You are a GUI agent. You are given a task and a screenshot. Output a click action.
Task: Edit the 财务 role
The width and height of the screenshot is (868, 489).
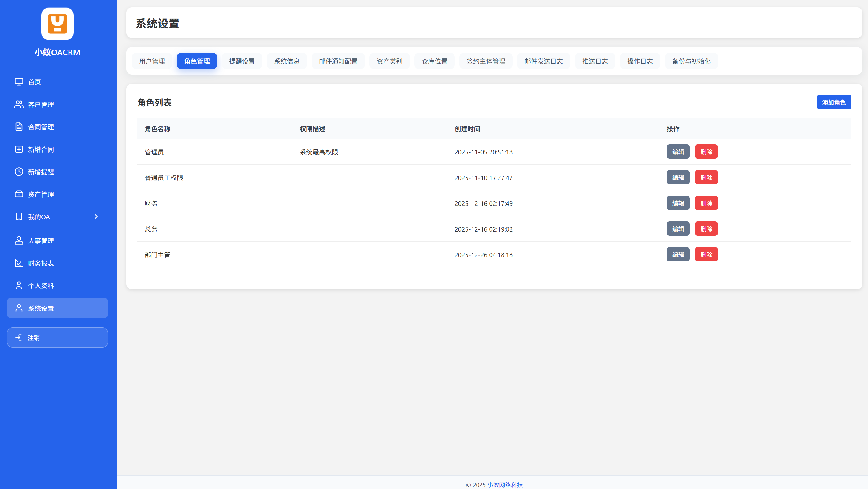click(678, 203)
